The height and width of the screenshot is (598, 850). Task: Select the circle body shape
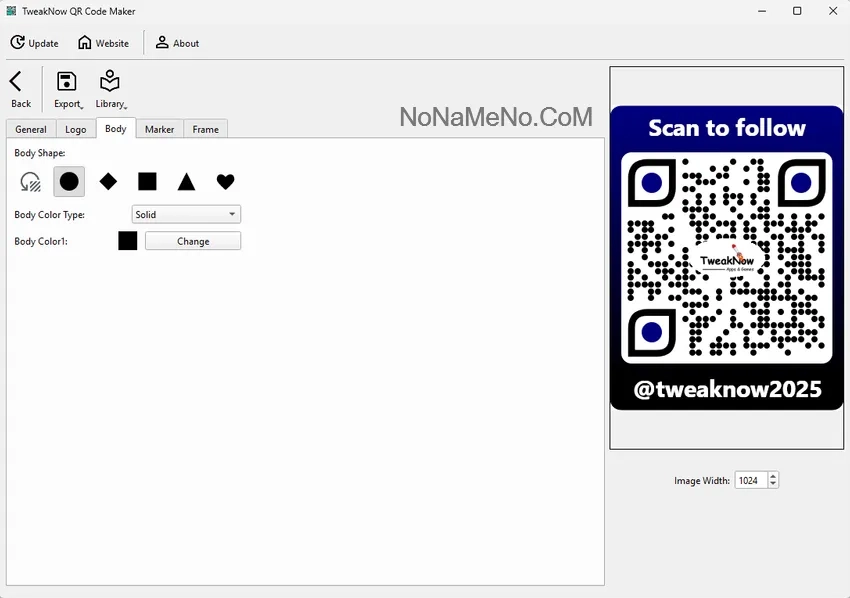click(69, 182)
